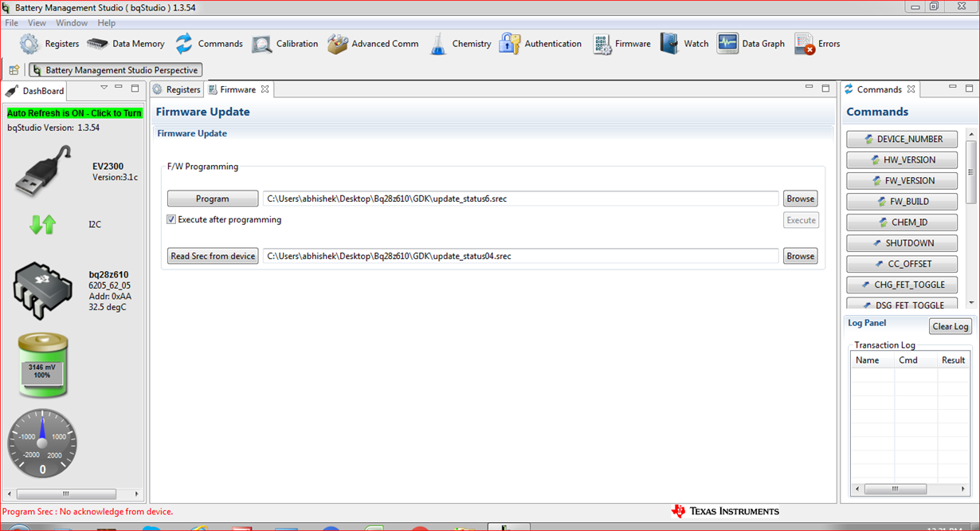Click the current gauge dial
The width and height of the screenshot is (980, 531).
point(43,443)
